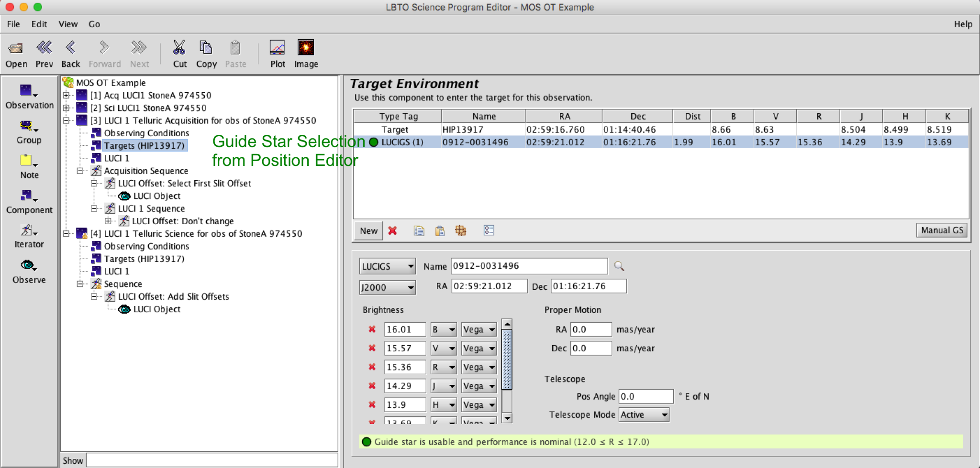The image size is (980, 468).
Task: Open the Go menu
Action: [x=94, y=24]
